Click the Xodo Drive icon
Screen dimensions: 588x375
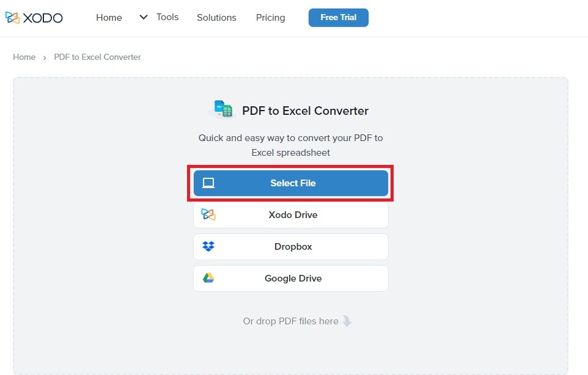pos(208,214)
